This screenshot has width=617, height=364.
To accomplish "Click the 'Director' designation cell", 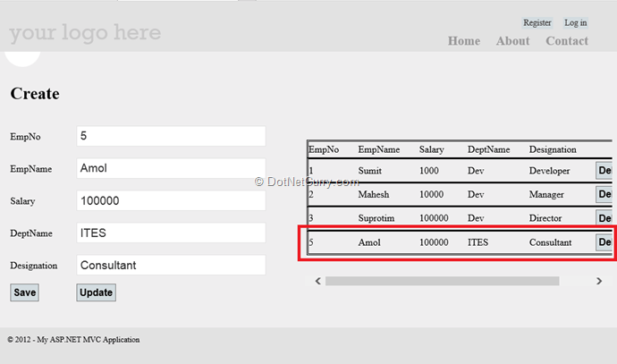I will click(x=545, y=218).
